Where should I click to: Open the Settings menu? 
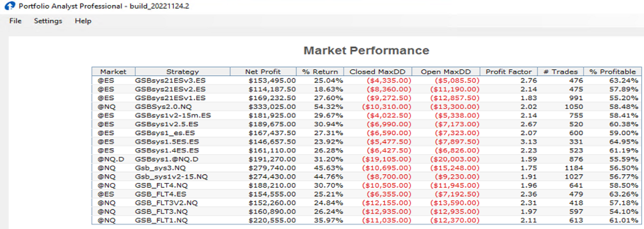(48, 21)
